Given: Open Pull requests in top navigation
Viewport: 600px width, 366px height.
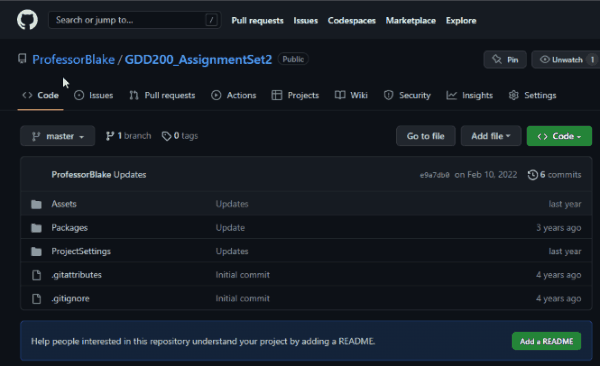Looking at the screenshot, I should tap(257, 21).
